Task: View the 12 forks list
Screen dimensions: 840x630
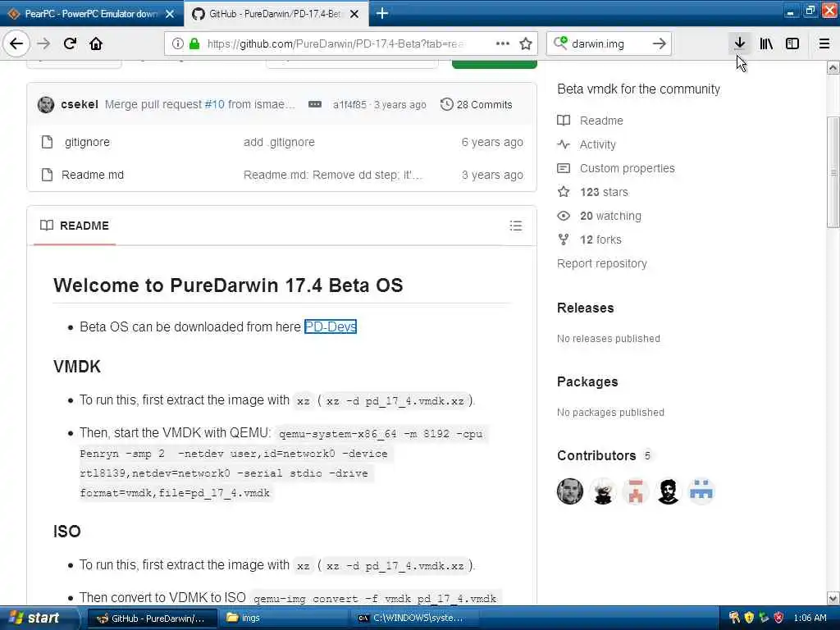Action: (600, 240)
